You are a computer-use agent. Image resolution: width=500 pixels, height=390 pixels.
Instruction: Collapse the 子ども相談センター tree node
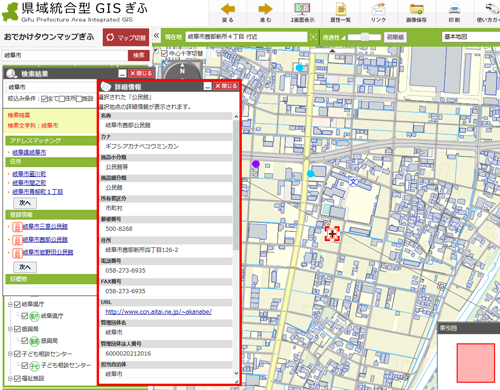coord(10,354)
